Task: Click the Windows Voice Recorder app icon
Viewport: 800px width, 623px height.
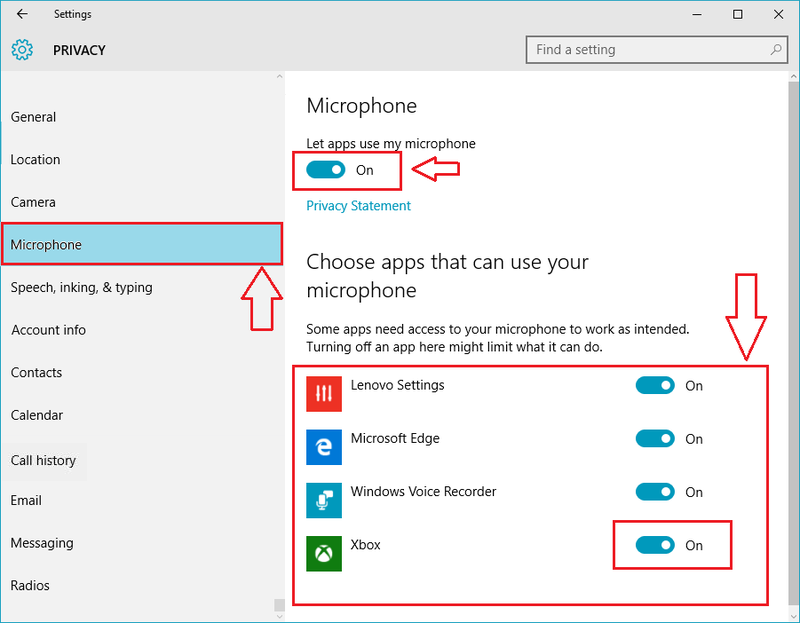Action: click(324, 501)
